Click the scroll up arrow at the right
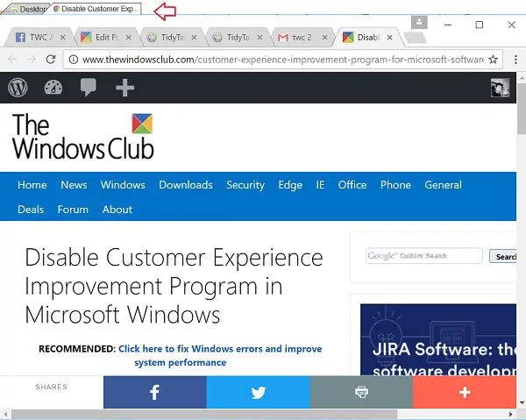 pyautogui.click(x=522, y=78)
